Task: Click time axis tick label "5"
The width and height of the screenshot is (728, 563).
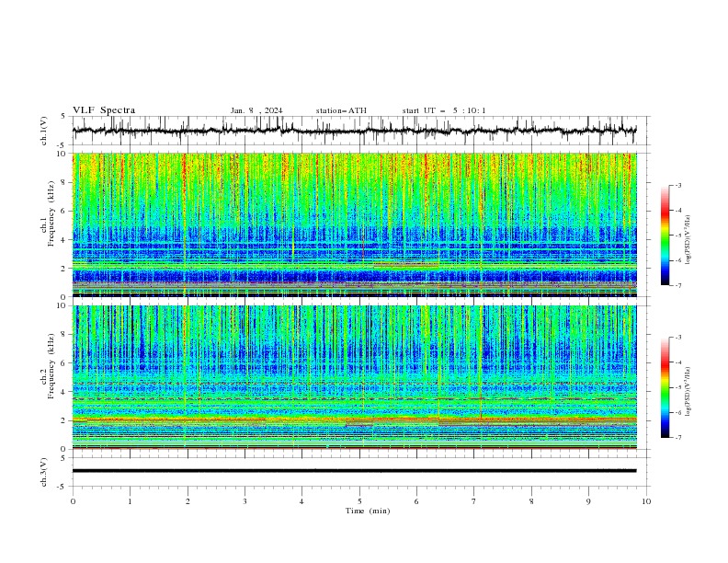Action: click(x=359, y=501)
